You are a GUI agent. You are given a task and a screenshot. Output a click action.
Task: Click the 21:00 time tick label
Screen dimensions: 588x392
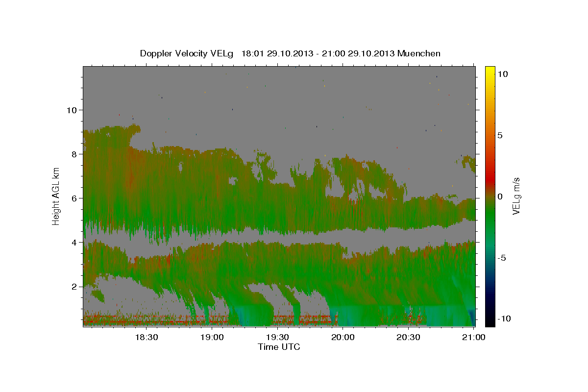pos(474,337)
